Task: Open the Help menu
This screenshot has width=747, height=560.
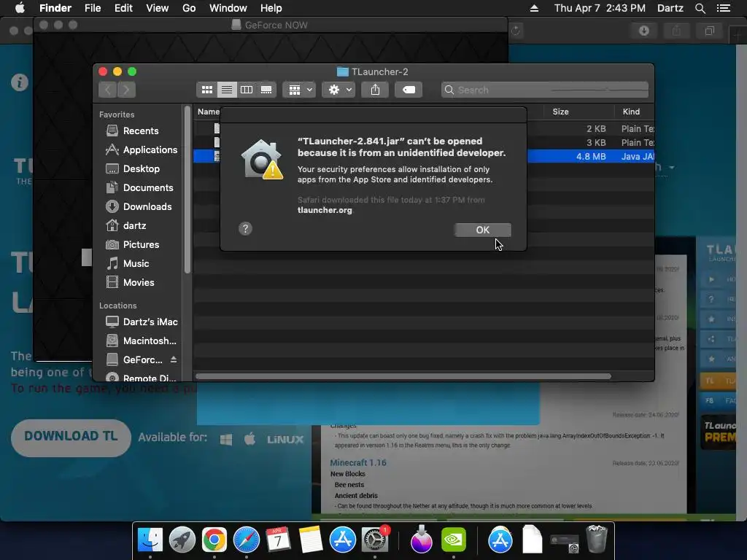Action: pos(271,8)
